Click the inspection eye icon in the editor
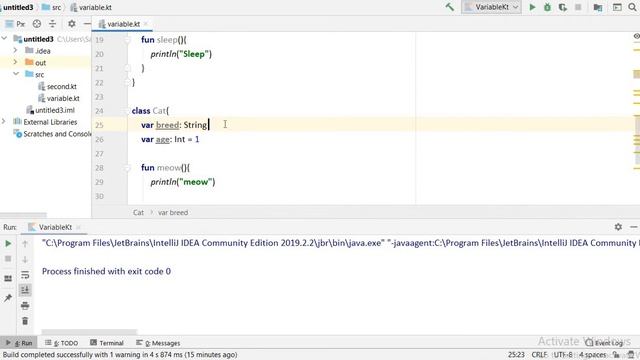 (x=636, y=36)
